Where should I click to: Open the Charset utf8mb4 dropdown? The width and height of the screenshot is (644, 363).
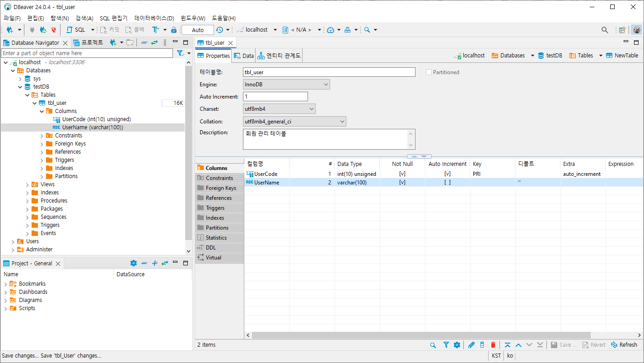point(279,109)
